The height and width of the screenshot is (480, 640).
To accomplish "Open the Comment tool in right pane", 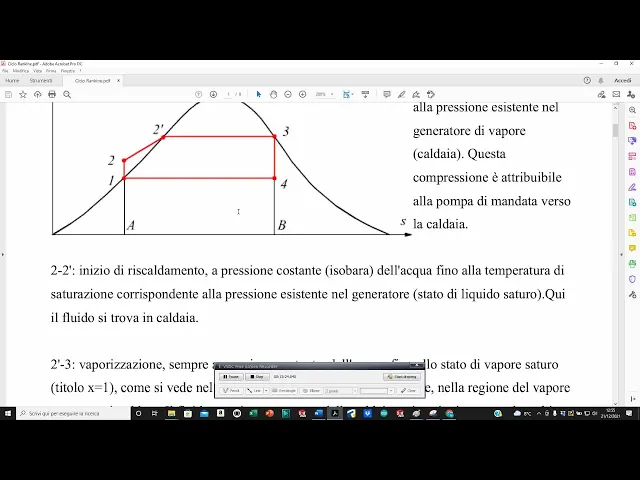I will click(x=632, y=248).
